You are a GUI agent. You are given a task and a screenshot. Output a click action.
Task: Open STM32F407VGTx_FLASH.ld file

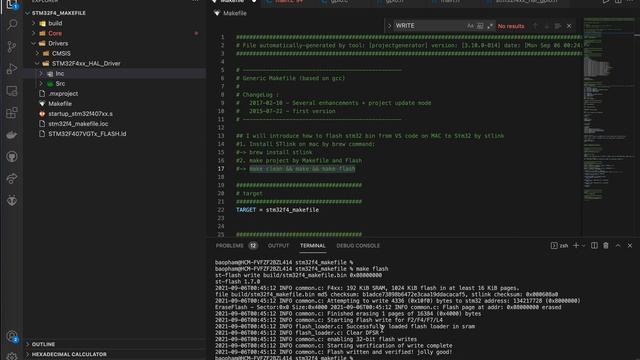pos(87,134)
